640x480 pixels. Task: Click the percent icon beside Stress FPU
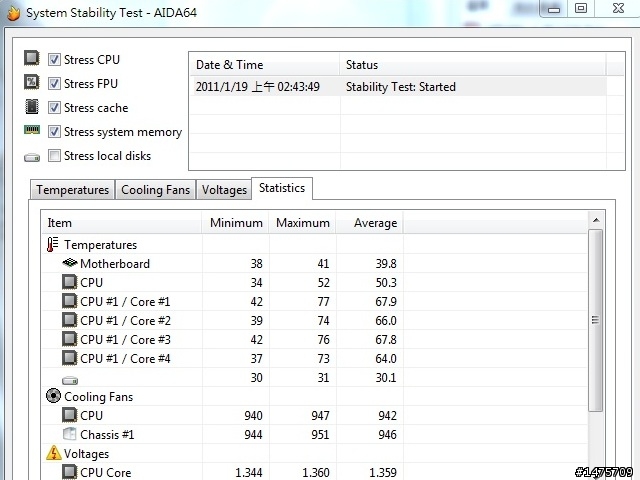pos(31,82)
